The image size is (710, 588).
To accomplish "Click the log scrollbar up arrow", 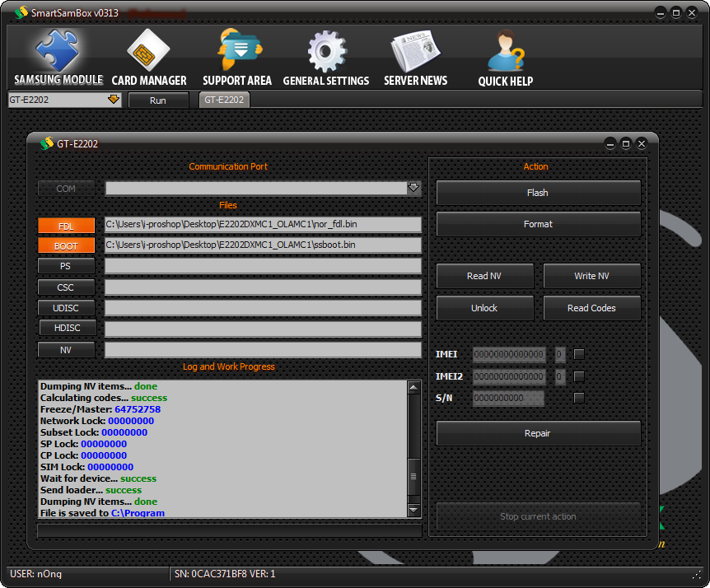I will pyautogui.click(x=413, y=388).
